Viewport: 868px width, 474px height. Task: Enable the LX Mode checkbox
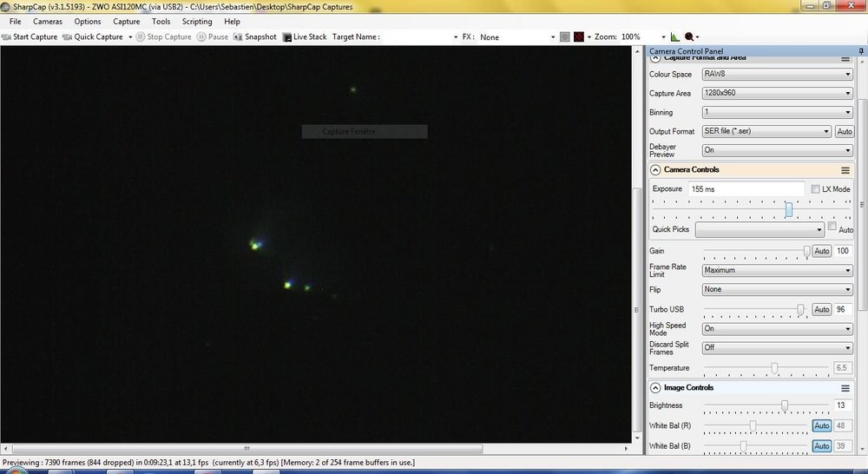(815, 189)
